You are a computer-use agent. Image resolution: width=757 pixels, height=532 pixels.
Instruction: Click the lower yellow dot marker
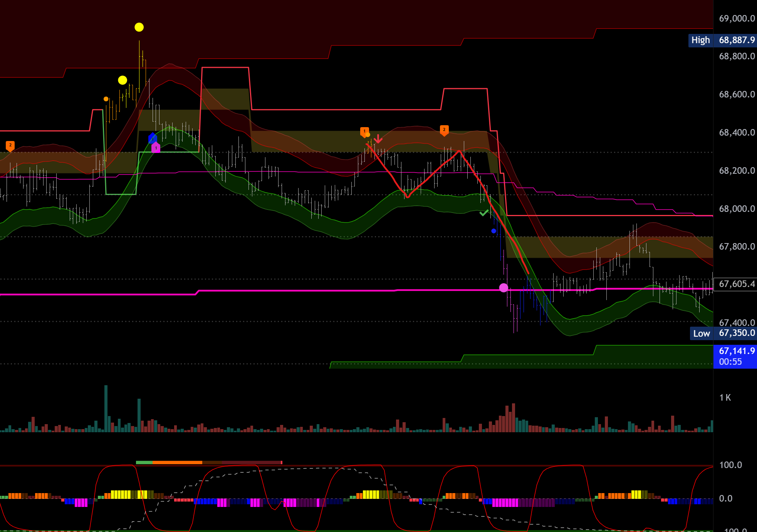[123, 80]
